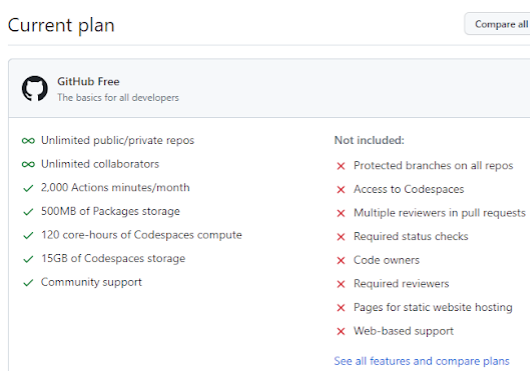The height and width of the screenshot is (371, 530).
Task: Click the 15GB of Codespaces storage text
Action: coord(113,258)
